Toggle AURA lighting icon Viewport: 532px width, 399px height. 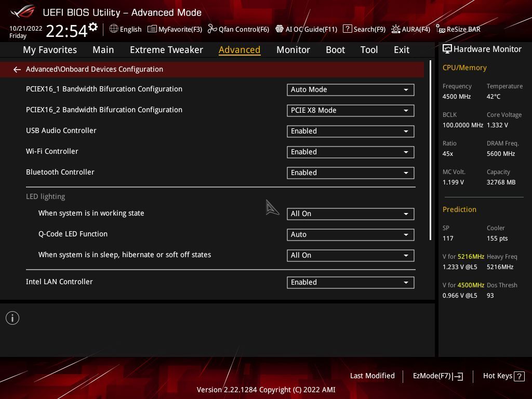point(395,29)
